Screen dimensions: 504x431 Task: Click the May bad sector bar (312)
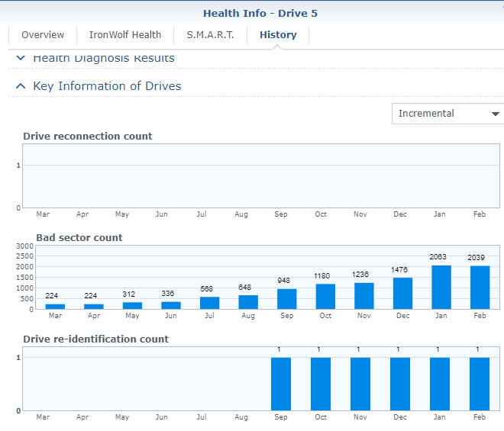click(132, 306)
